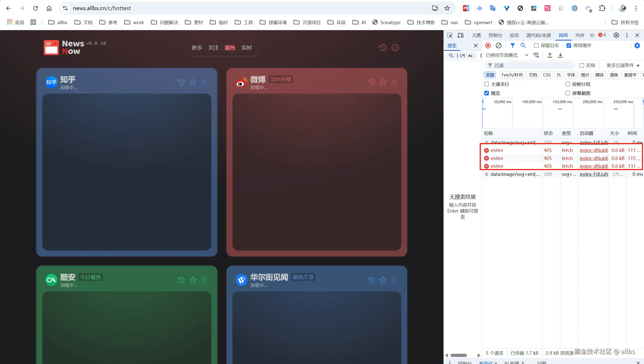This screenshot has height=364, width=644.
Task: Click the export HAR download icon
Action: (x=560, y=55)
